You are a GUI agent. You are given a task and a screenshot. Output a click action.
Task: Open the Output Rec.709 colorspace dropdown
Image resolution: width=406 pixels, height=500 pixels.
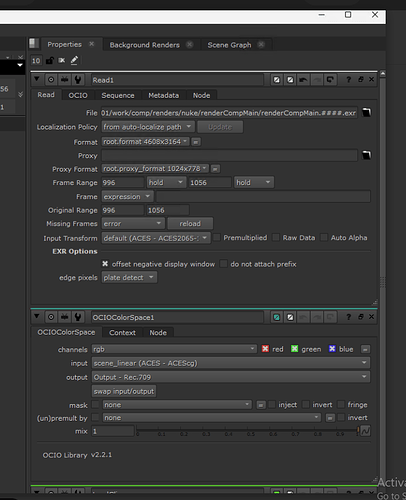click(x=231, y=377)
